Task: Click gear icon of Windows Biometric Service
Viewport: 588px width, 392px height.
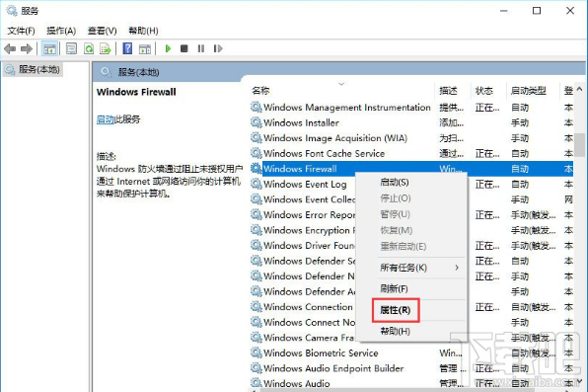Action: click(257, 353)
